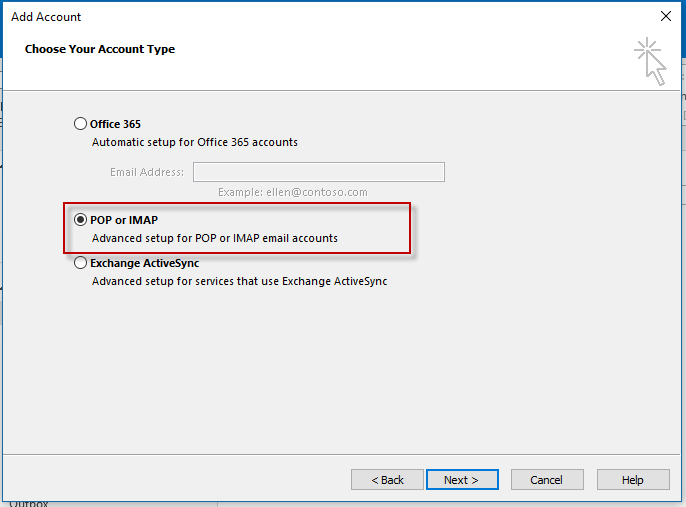Image resolution: width=686 pixels, height=507 pixels.
Task: Click the POP or IMAP label text
Action: pyautogui.click(x=124, y=220)
